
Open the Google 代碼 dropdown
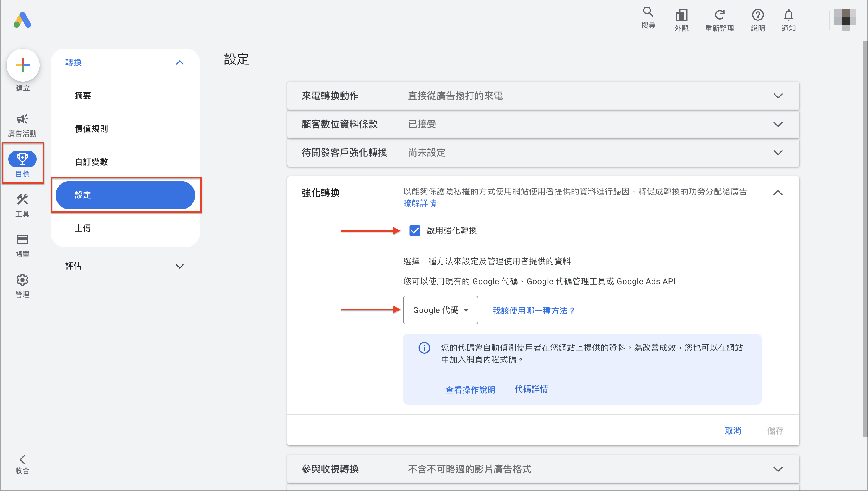pos(441,310)
